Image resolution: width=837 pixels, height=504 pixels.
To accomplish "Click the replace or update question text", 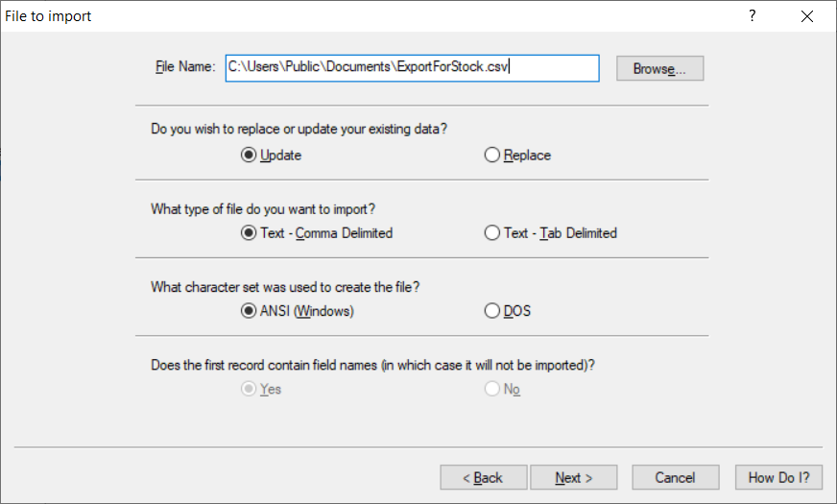I will click(x=299, y=129).
